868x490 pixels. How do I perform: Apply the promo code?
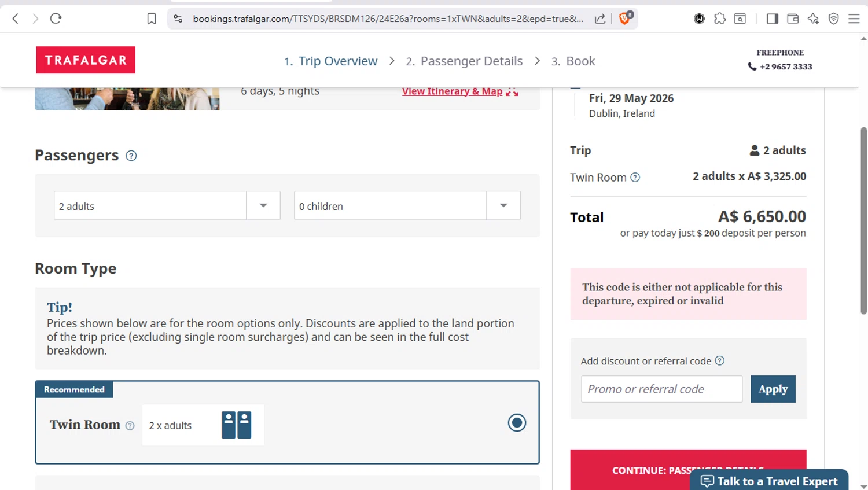point(773,389)
